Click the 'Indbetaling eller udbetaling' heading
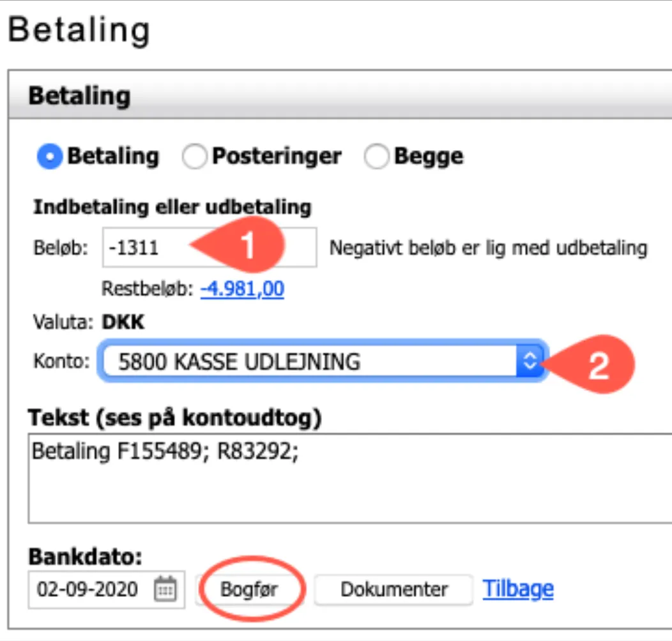 tap(172, 207)
